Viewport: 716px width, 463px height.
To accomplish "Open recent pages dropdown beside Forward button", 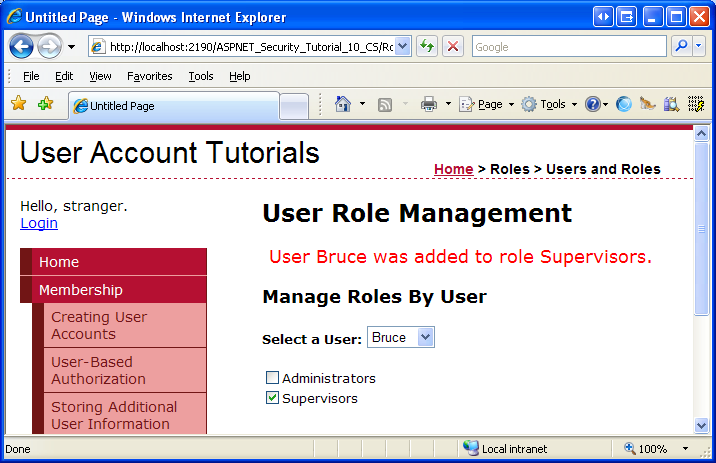I will [x=71, y=47].
